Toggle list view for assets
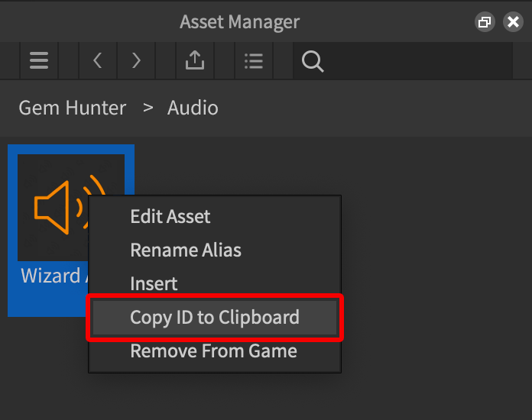Viewport: 532px width, 420px height. [x=254, y=61]
